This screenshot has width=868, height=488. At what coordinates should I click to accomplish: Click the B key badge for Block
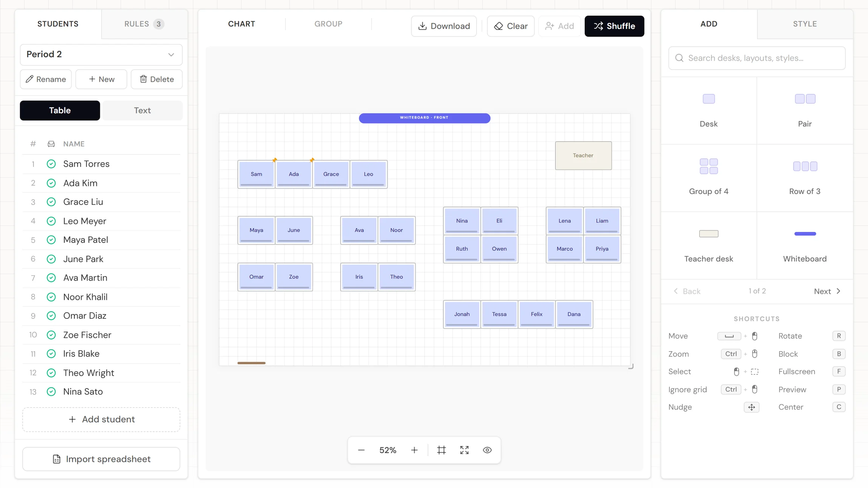pos(839,354)
